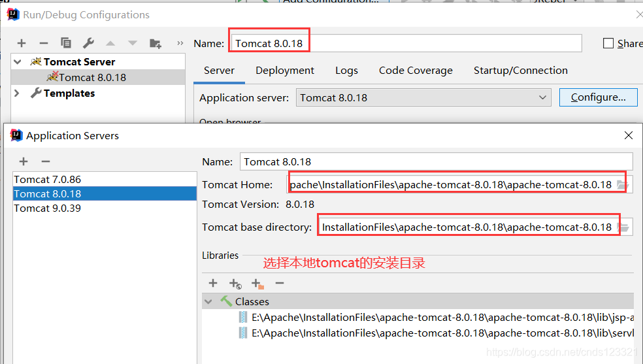Toggle the Share checkbox
This screenshot has height=364, width=643.
pyautogui.click(x=608, y=43)
